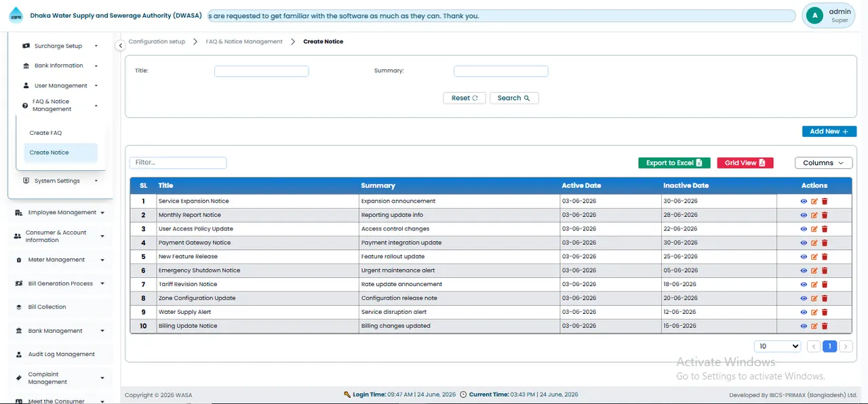Delete the Zone Configuration Update notice
Image resolution: width=868 pixels, height=404 pixels.
(825, 298)
